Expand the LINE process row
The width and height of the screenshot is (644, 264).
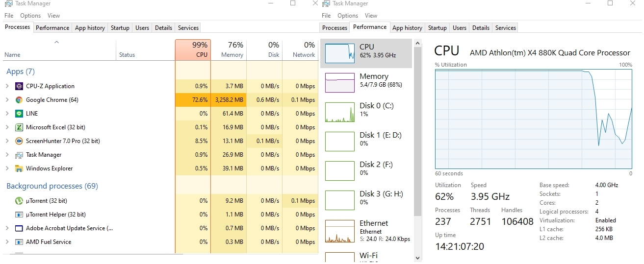click(x=7, y=114)
